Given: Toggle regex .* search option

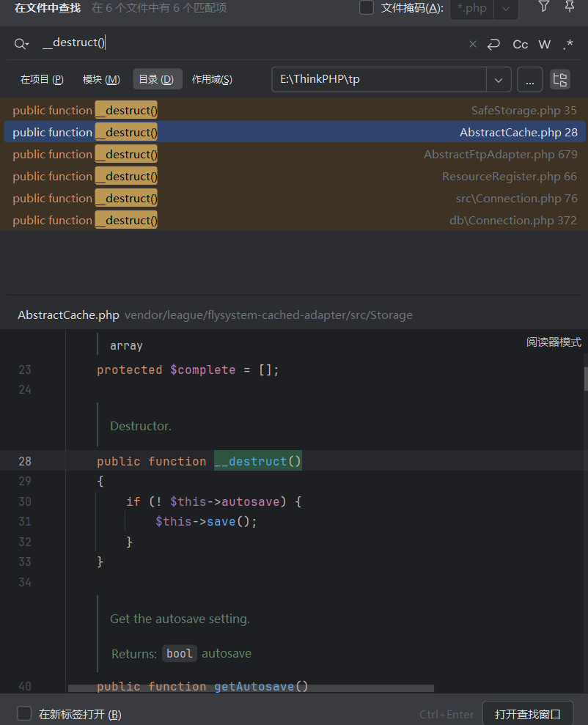Looking at the screenshot, I should pyautogui.click(x=567, y=44).
